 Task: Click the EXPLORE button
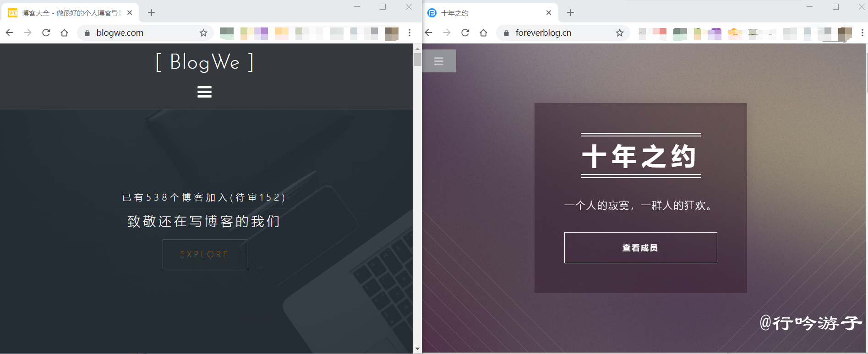point(205,254)
